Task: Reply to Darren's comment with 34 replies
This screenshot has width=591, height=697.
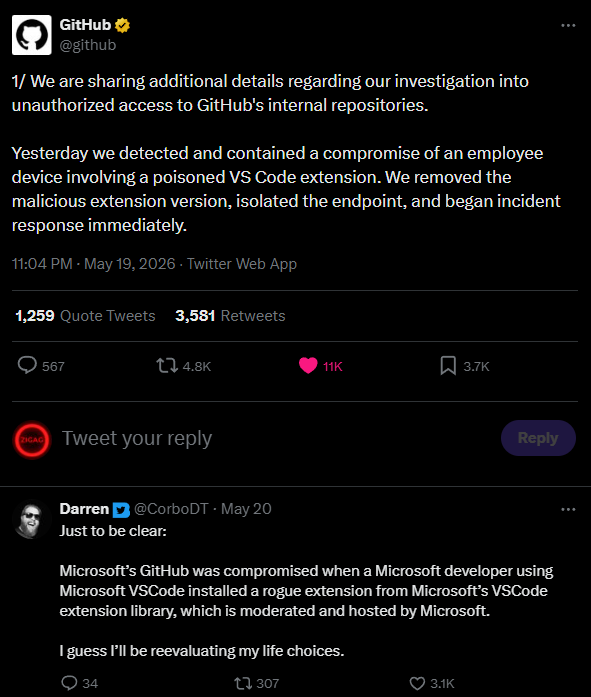Action: coord(69,683)
